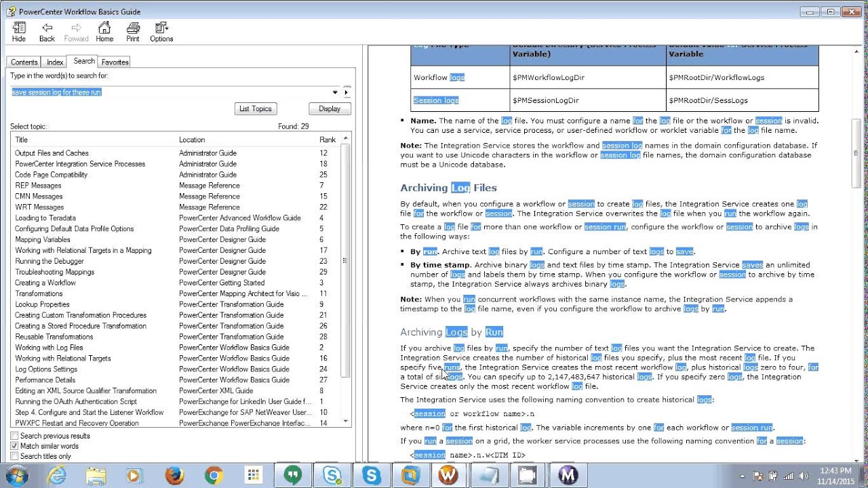
Task: Open the Windows Start menu
Action: click(x=16, y=475)
